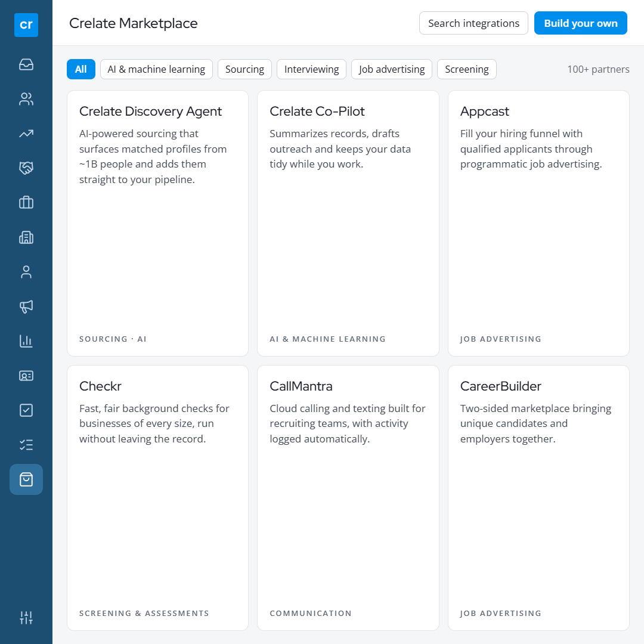The width and height of the screenshot is (644, 644).
Task: Open the megaphone icon in sidebar
Action: tap(26, 306)
